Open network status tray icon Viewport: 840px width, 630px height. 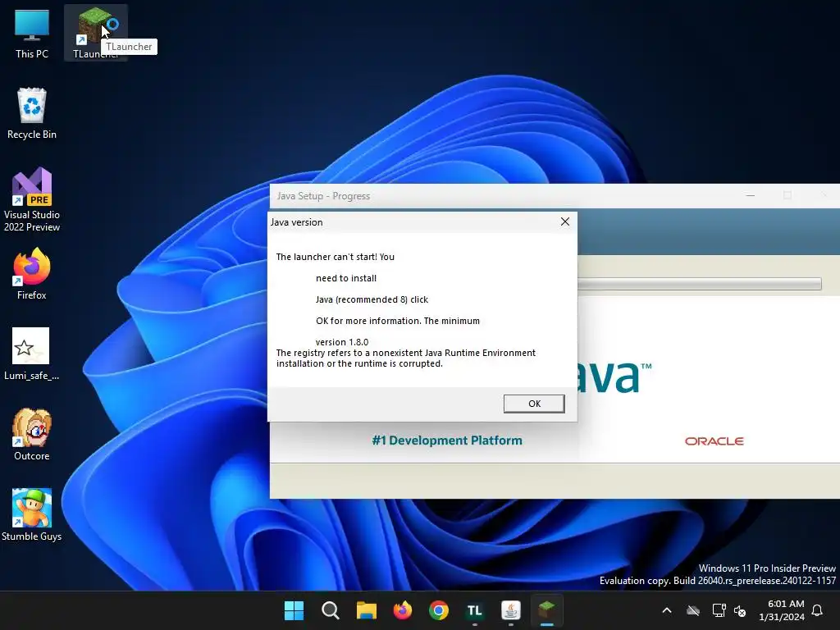(719, 610)
